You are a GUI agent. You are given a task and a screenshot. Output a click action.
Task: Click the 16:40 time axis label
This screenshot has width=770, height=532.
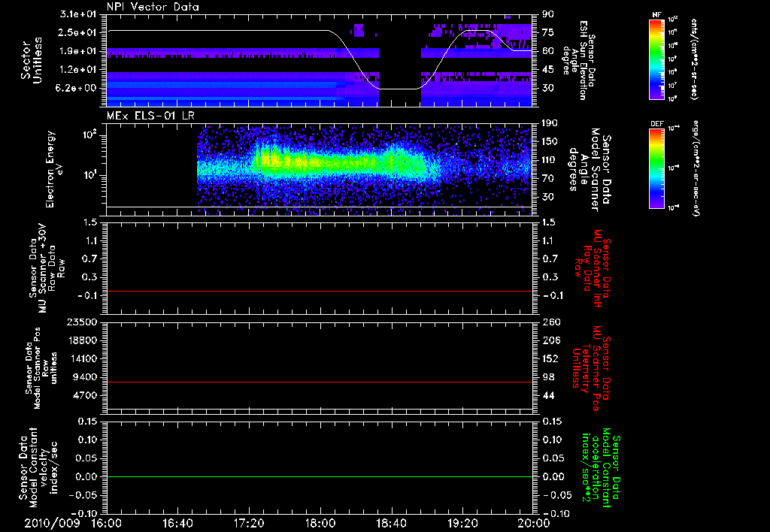pos(177,523)
